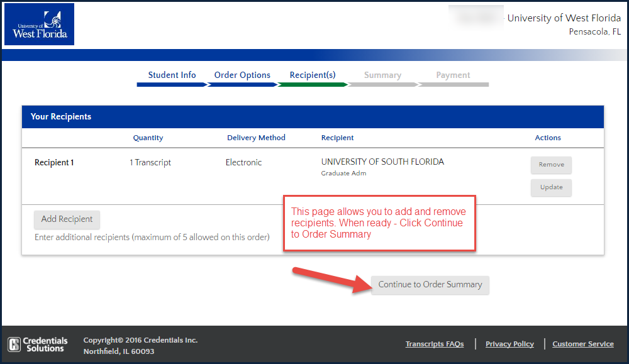Click the '1 Transcript' quantity value

pyautogui.click(x=150, y=162)
